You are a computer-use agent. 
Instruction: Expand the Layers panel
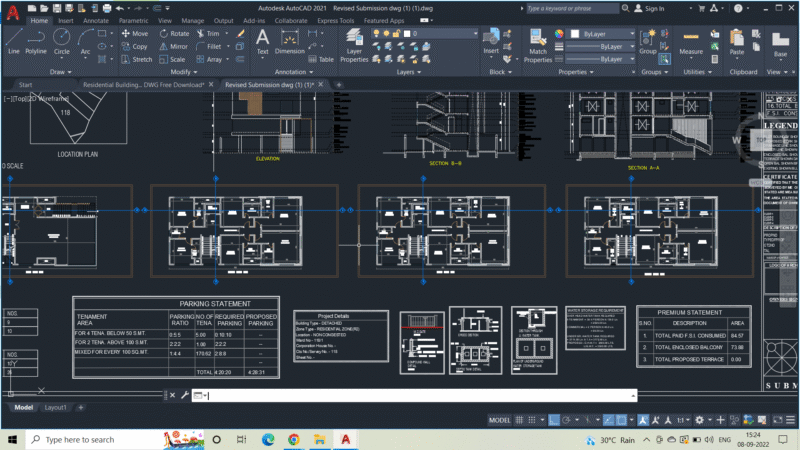409,72
